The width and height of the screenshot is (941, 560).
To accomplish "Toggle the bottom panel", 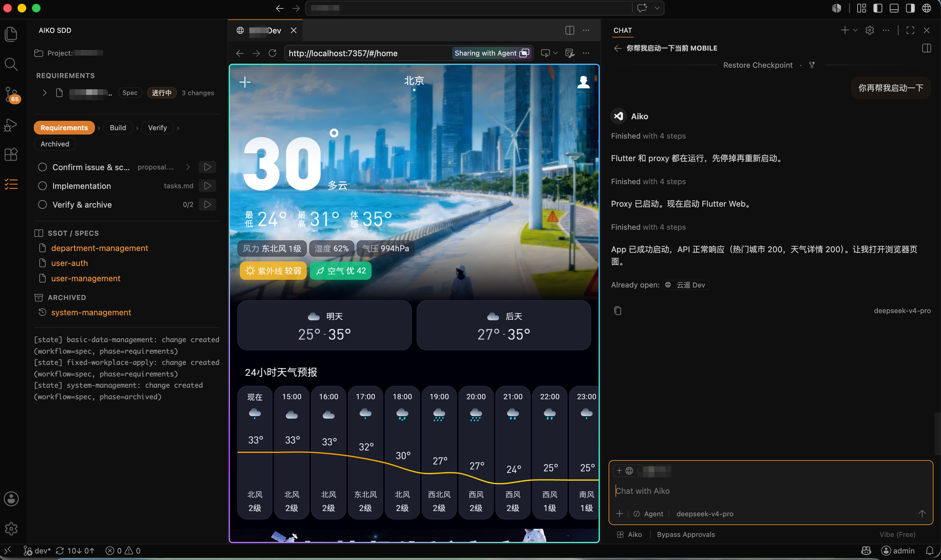I will tap(894, 8).
